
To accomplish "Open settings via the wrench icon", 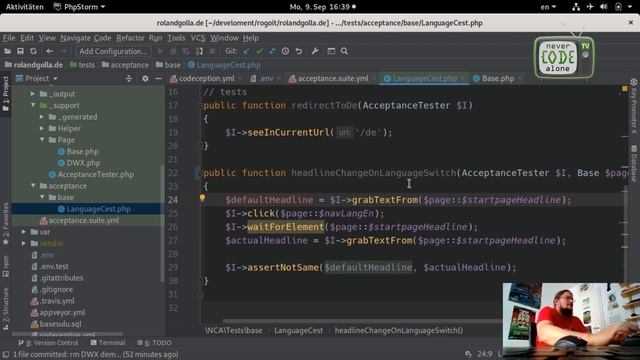I will pos(315,51).
